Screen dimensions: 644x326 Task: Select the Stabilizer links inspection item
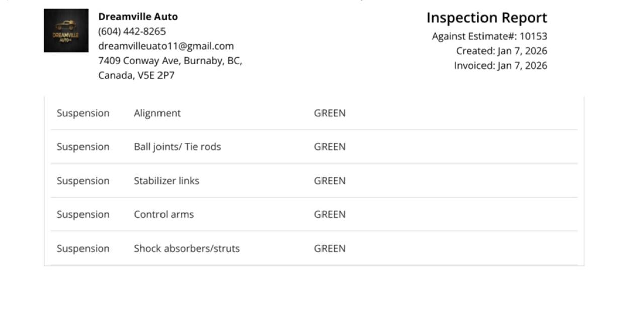pos(166,181)
